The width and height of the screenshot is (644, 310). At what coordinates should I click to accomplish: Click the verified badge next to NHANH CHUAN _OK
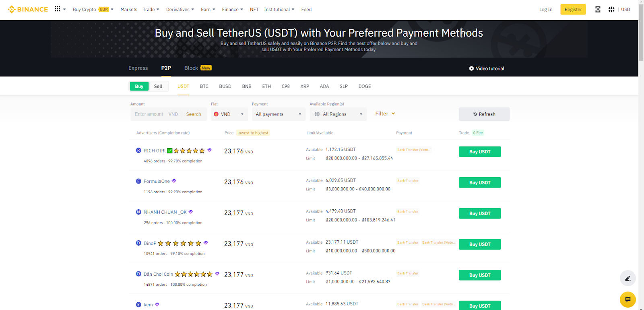191,212
